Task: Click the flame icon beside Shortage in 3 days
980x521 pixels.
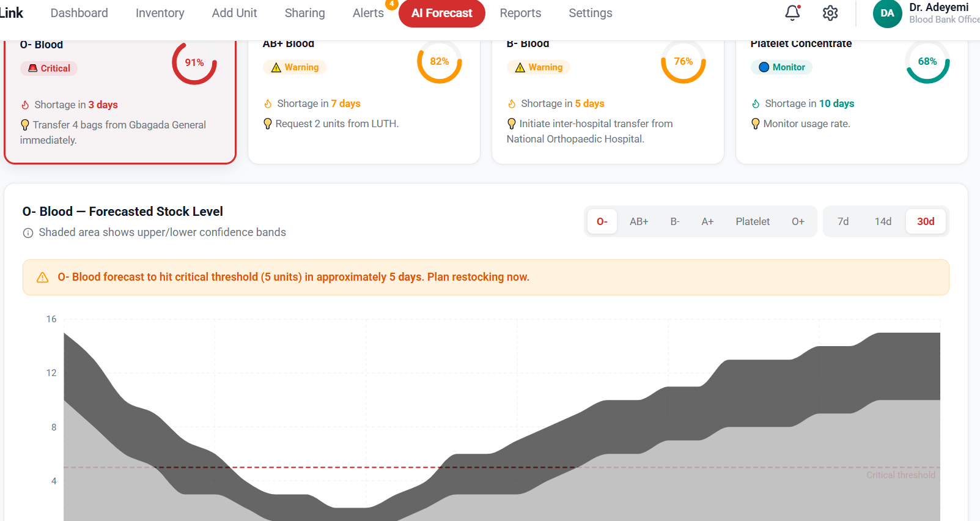Action: tap(26, 105)
